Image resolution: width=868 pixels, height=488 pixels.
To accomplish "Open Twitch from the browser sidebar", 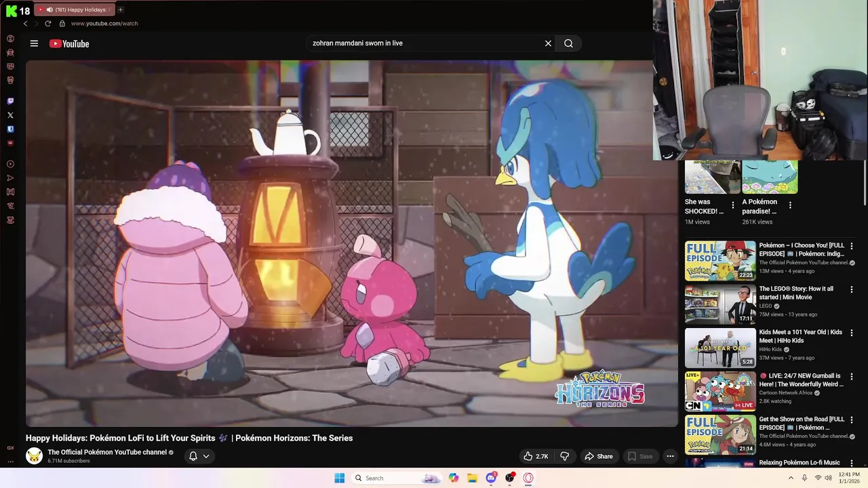I will [10, 101].
